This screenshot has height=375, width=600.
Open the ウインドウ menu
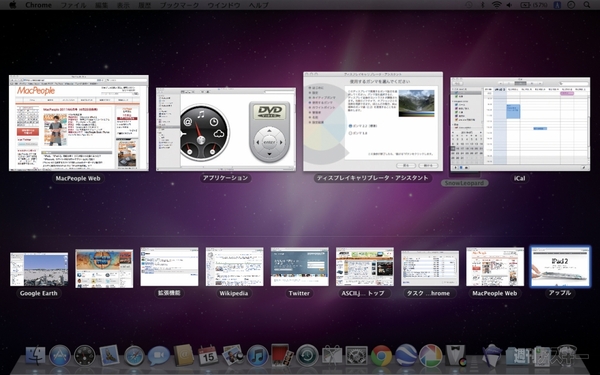[x=224, y=5]
